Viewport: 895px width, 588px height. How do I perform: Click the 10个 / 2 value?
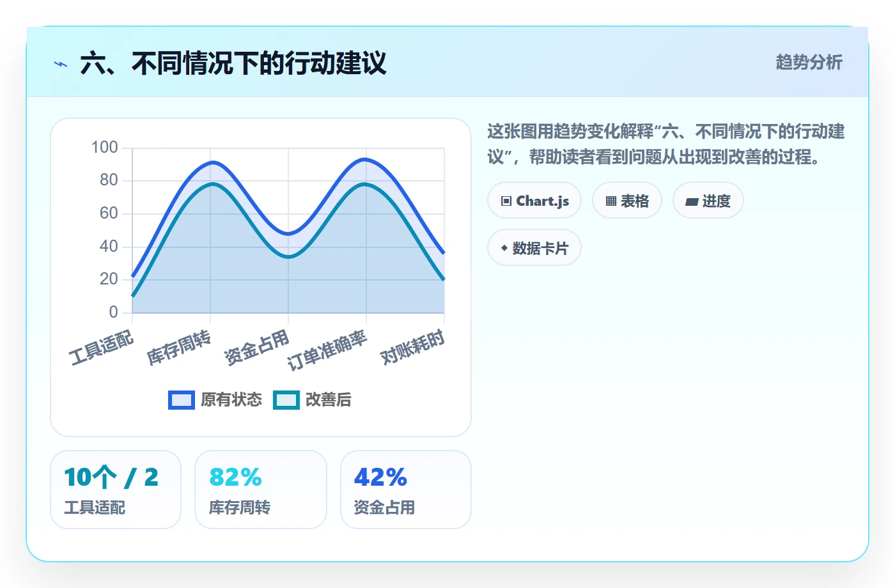coord(111,477)
